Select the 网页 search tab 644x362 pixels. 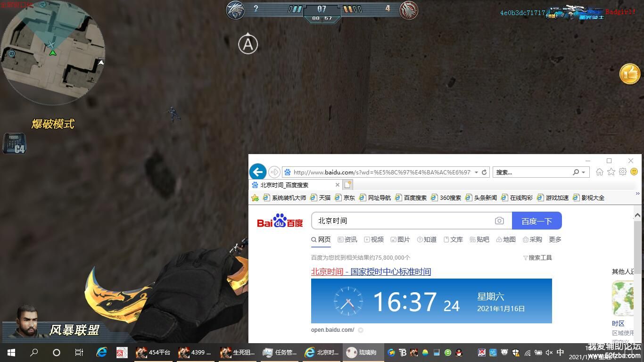[321, 239]
